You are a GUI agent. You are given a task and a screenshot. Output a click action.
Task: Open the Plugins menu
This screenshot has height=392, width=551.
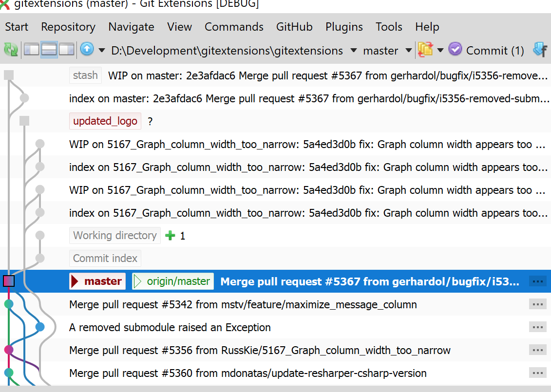coord(344,27)
